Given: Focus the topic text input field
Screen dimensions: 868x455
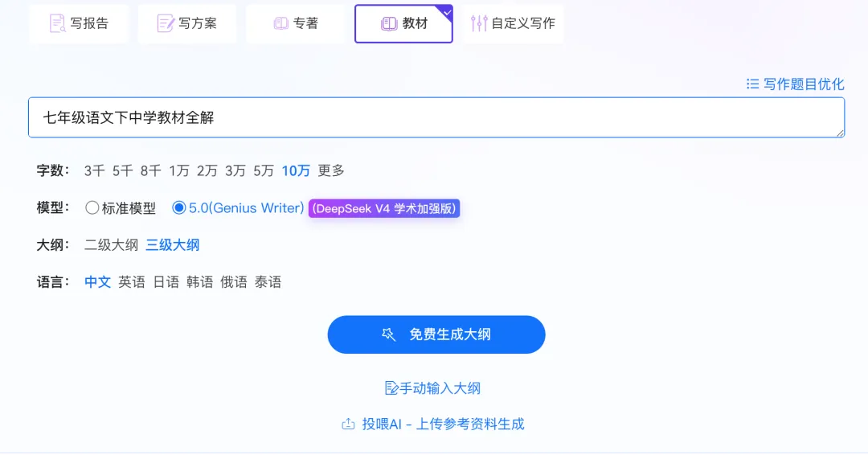Looking at the screenshot, I should pyautogui.click(x=436, y=117).
